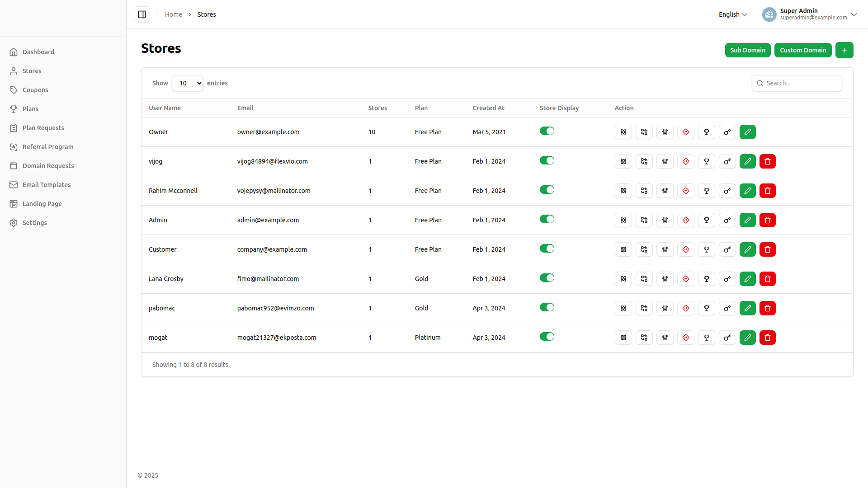Click the trophy upgrade-plan icon for Owner
The height and width of the screenshot is (488, 868).
[706, 132]
